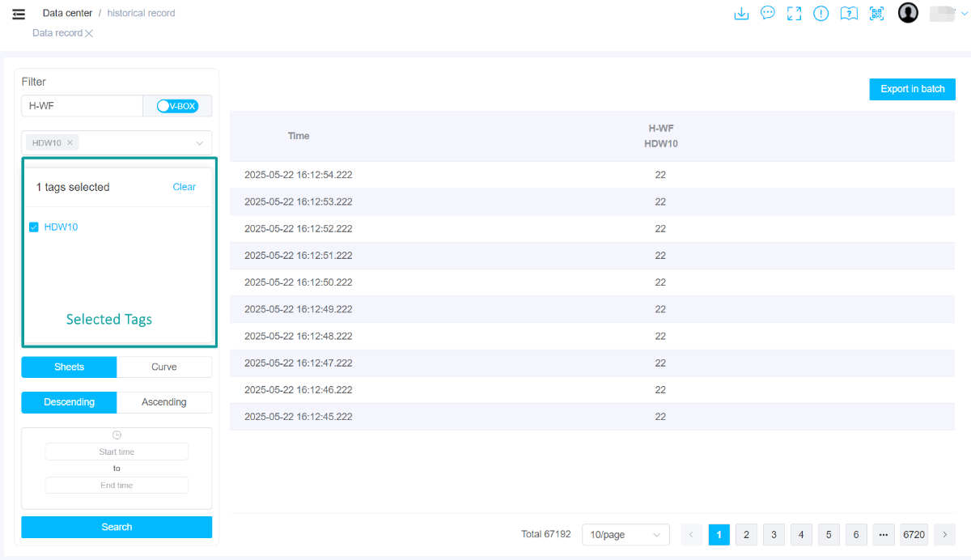Viewport: 971px width, 560px height.
Task: Collapse sidebar with the hamburger menu icon
Action: point(19,14)
